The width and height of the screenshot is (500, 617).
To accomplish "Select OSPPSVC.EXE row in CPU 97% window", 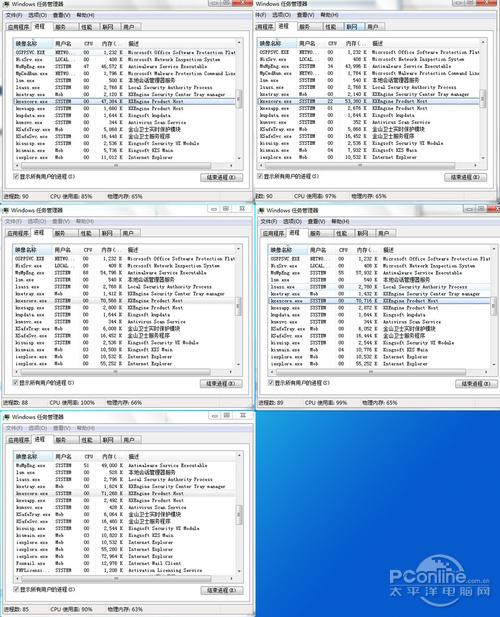I will click(369, 52).
